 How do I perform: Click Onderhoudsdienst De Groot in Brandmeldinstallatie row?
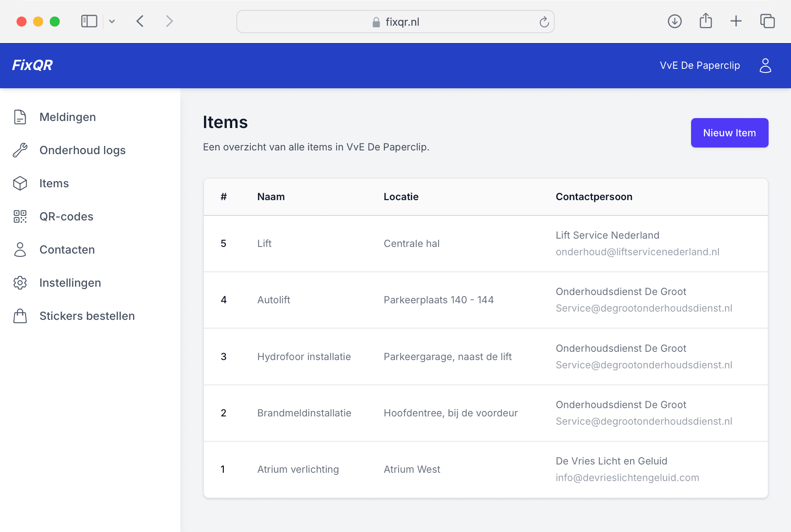pos(621,405)
